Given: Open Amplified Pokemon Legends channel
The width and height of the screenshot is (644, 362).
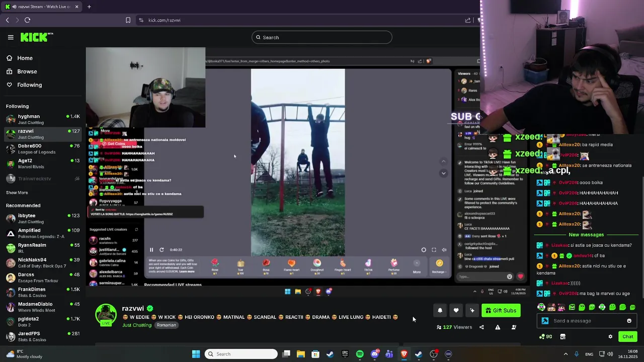Looking at the screenshot, I should click(43, 233).
